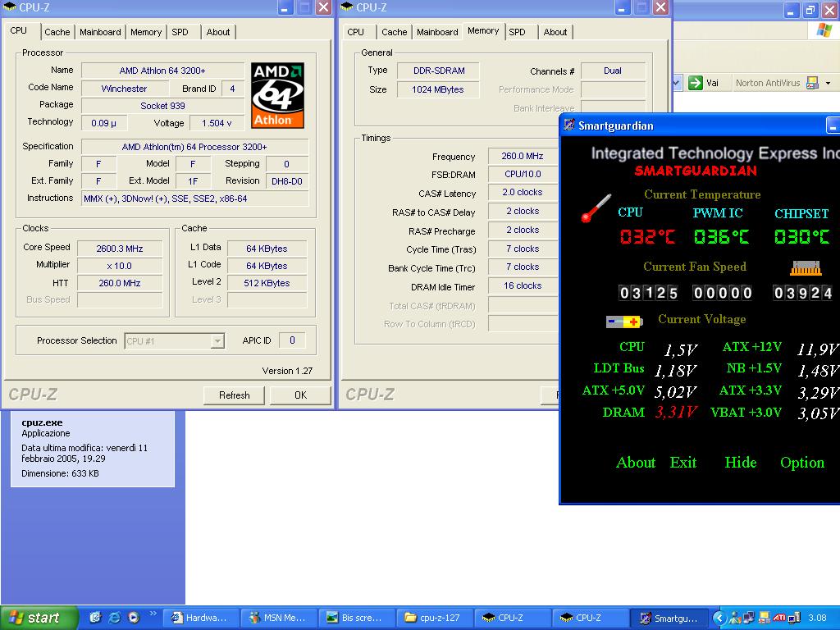Click the memory Size value '1024 MBytes'
Viewport: 840px width, 630px height.
[x=438, y=89]
